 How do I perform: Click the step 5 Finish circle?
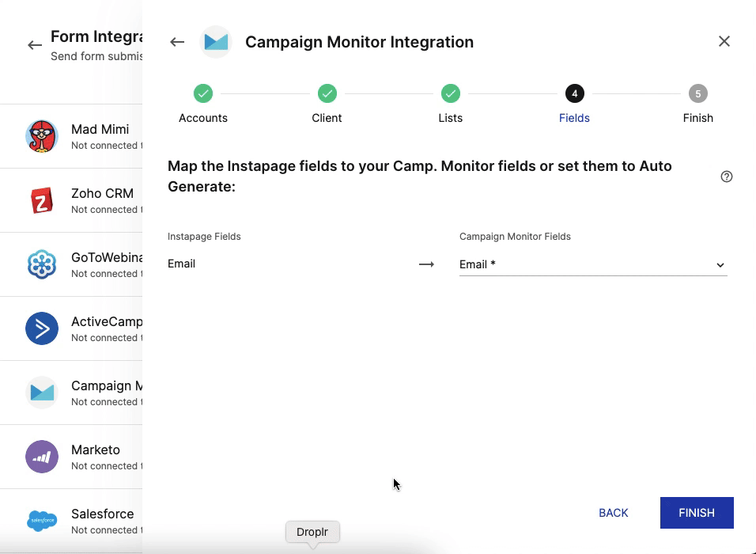coord(697,93)
